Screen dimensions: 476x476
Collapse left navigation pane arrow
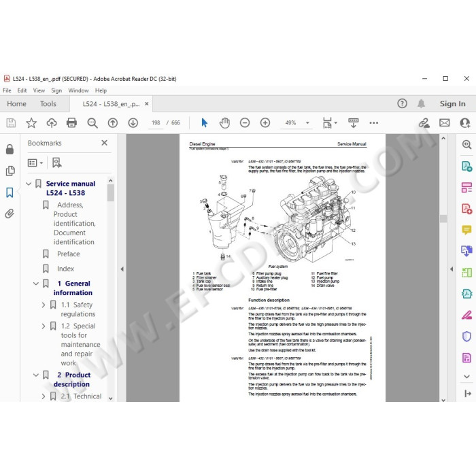pos(122,269)
